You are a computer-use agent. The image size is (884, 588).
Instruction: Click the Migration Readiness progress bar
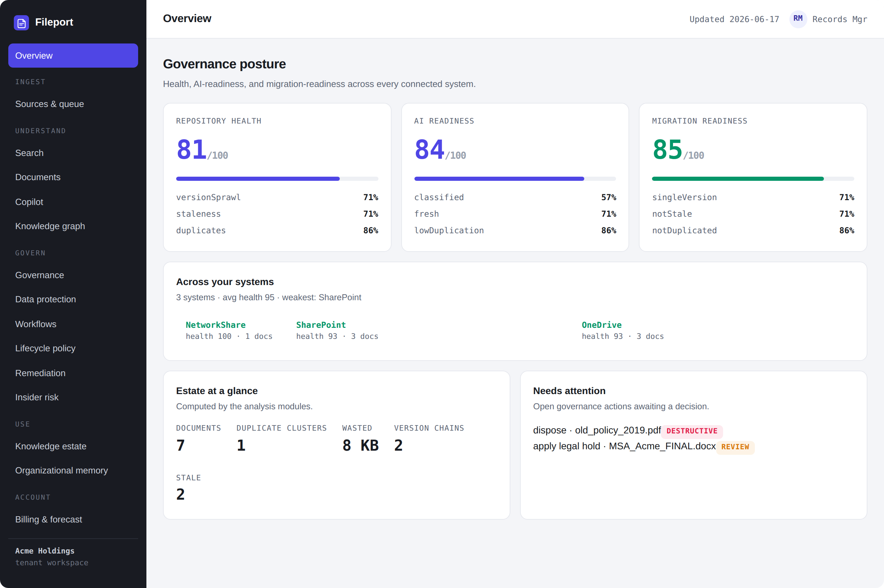tap(753, 179)
